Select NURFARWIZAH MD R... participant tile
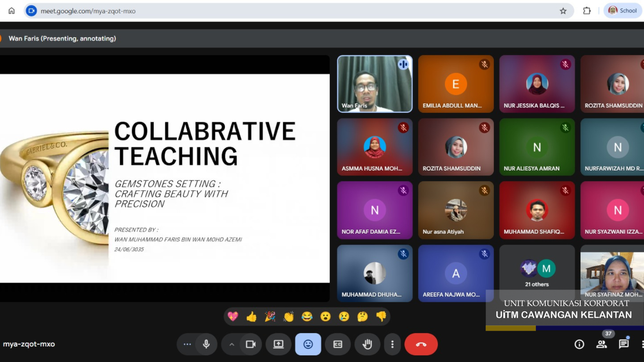The image size is (644, 362). tap(612, 147)
